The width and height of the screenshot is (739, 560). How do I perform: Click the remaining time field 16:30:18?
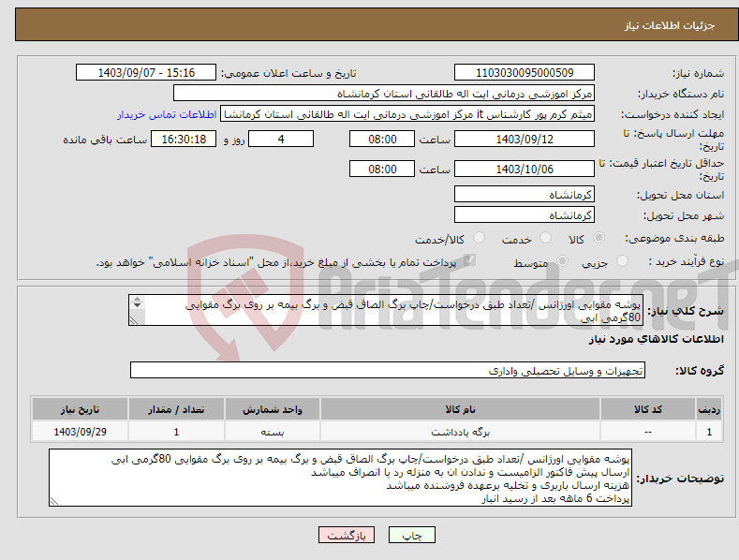pos(184,139)
